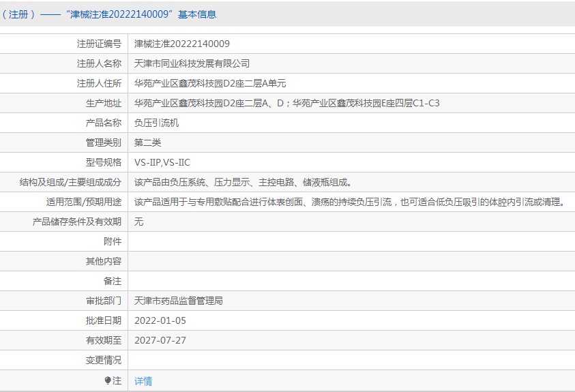The width and height of the screenshot is (575, 392).
Task: Select registration number value 津械注准20222140009
Action: tap(182, 44)
